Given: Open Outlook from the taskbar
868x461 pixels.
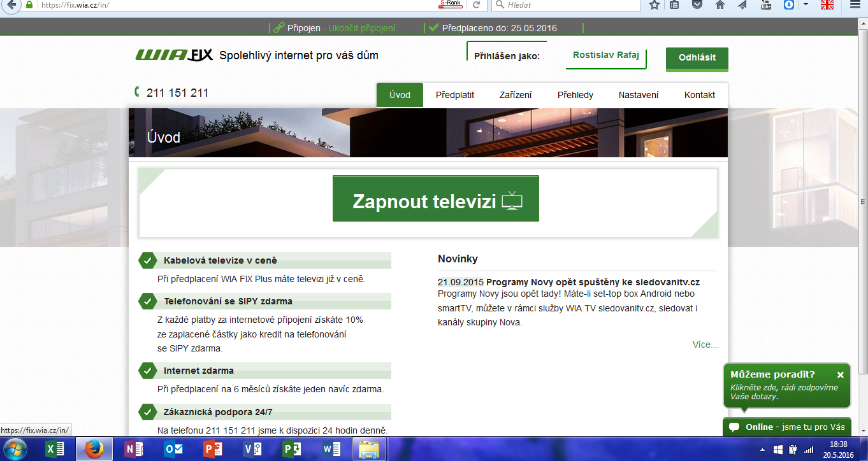Looking at the screenshot, I should pos(173,450).
